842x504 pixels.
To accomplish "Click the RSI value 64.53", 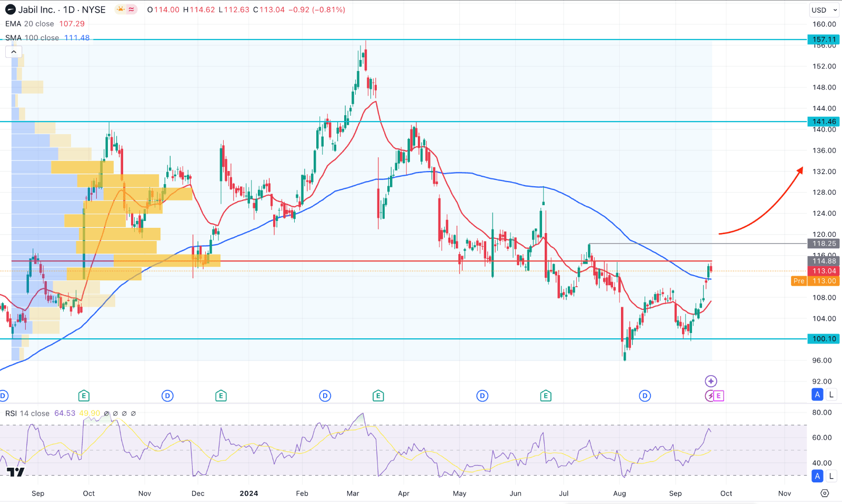I will [x=65, y=414].
